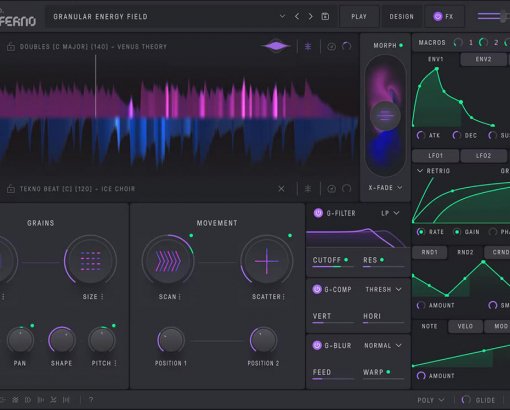Click the MORPH XY pad handle
The width and height of the screenshot is (510, 410).
(x=385, y=116)
